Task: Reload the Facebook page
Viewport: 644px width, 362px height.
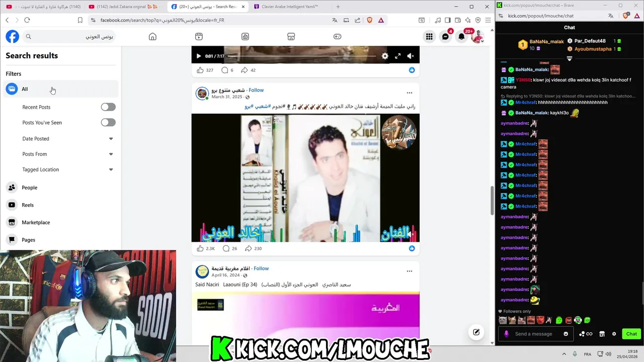Action: 27,20
